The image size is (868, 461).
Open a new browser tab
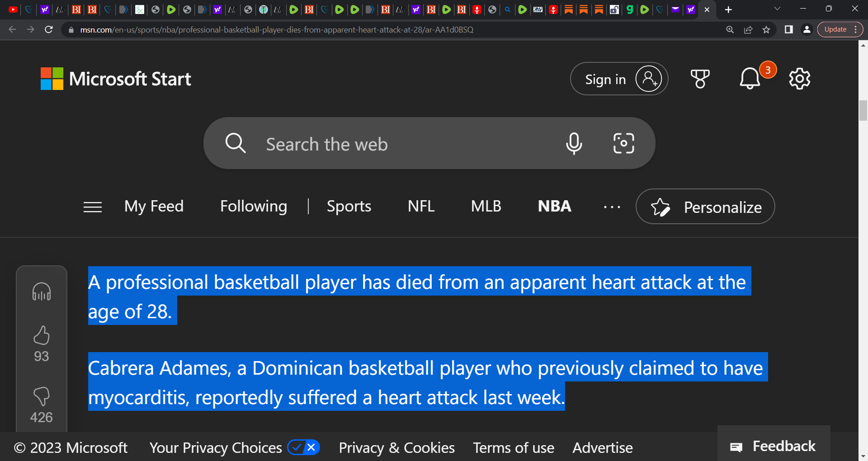[728, 9]
